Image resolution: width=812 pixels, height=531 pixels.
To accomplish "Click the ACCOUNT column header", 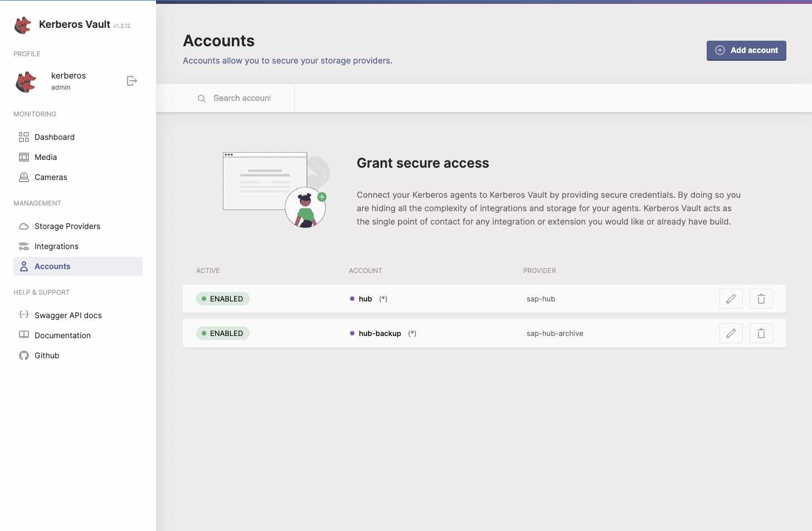I will coord(365,270).
